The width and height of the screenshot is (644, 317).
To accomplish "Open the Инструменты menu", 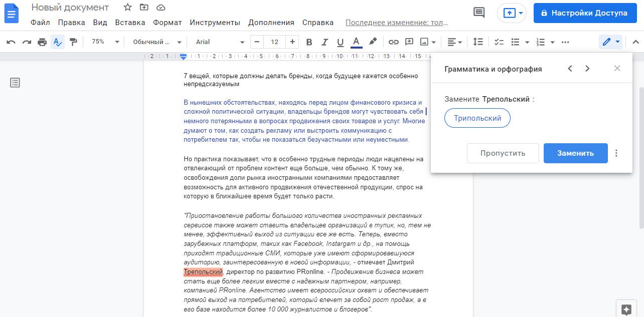I will (x=215, y=23).
